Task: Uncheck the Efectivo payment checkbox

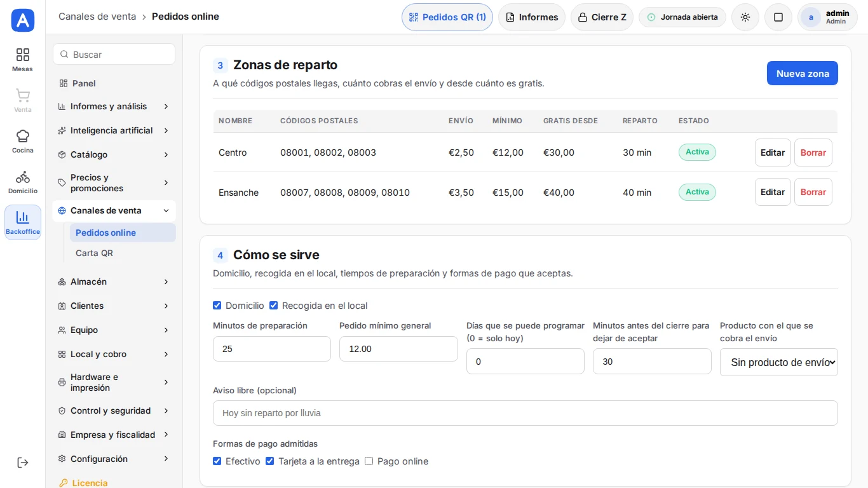Action: pos(217,461)
